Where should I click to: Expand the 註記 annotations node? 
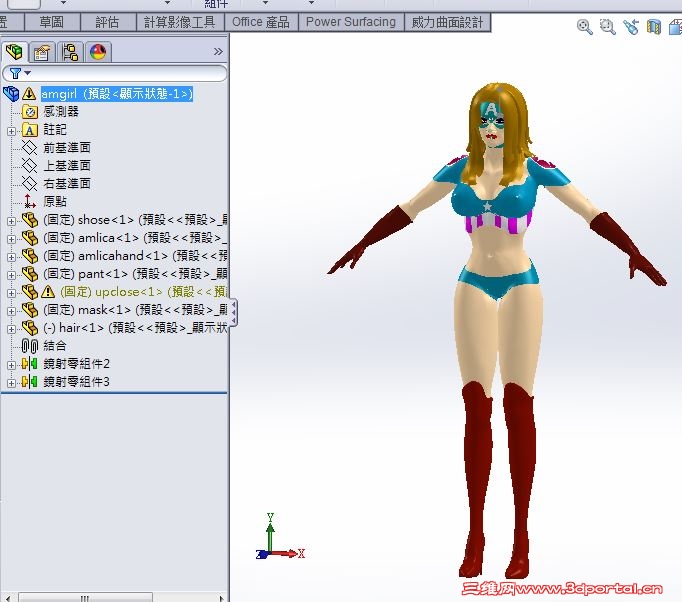tap(11, 130)
